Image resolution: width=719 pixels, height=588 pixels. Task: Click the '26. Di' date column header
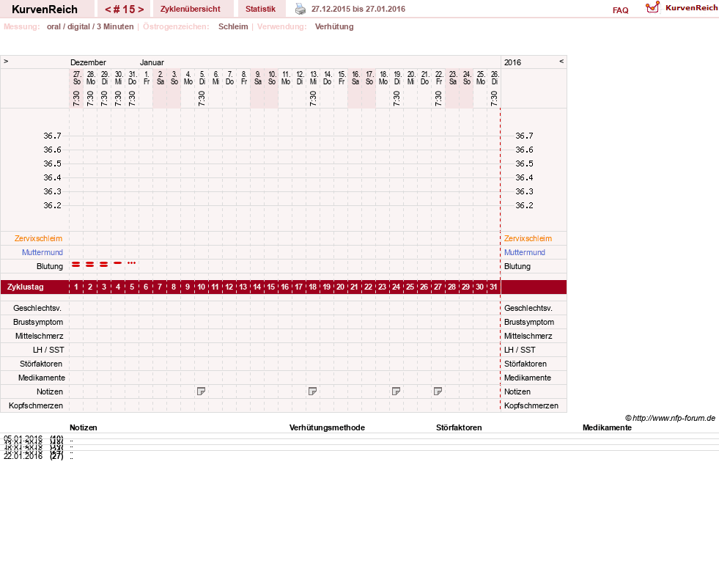pos(494,78)
